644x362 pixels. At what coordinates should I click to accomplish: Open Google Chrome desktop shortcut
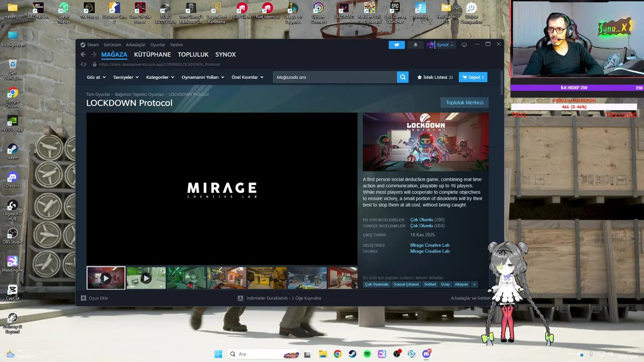pyautogui.click(x=13, y=98)
